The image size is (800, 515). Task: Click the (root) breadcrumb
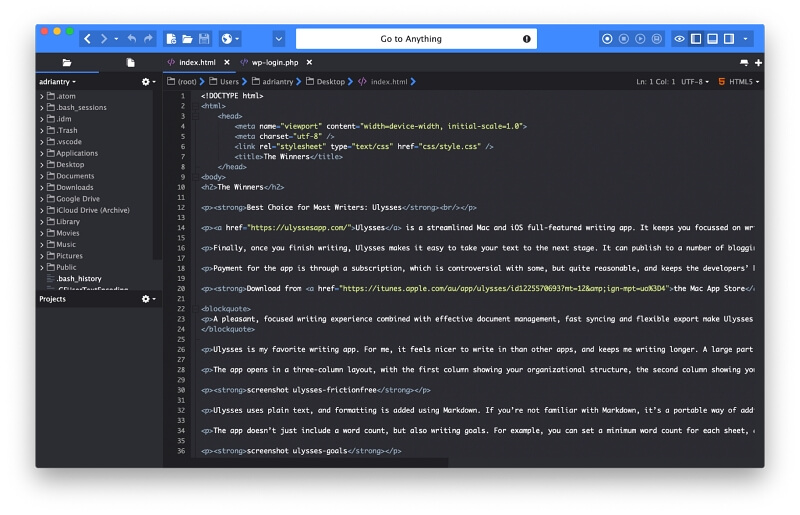pyautogui.click(x=182, y=82)
